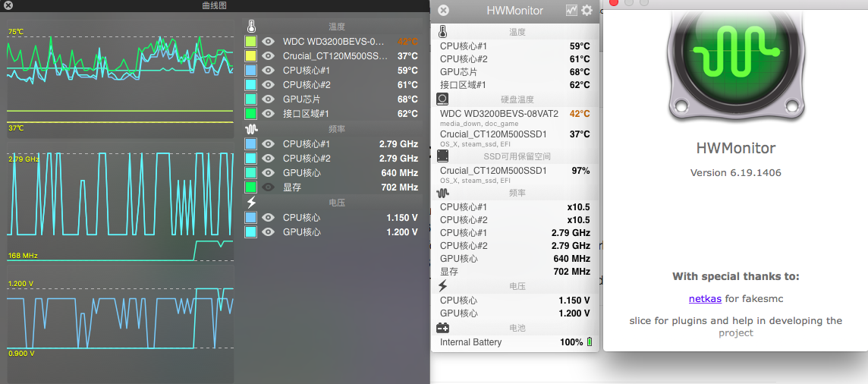868x384 pixels.
Task: Open color swatch for CPU核心#1 temperature
Action: (251, 71)
